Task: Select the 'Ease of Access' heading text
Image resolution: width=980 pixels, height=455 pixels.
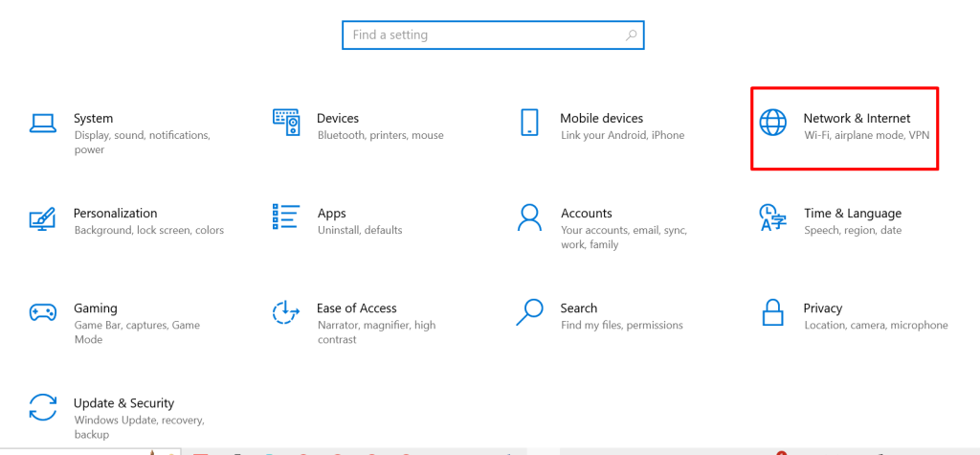Action: pos(356,307)
